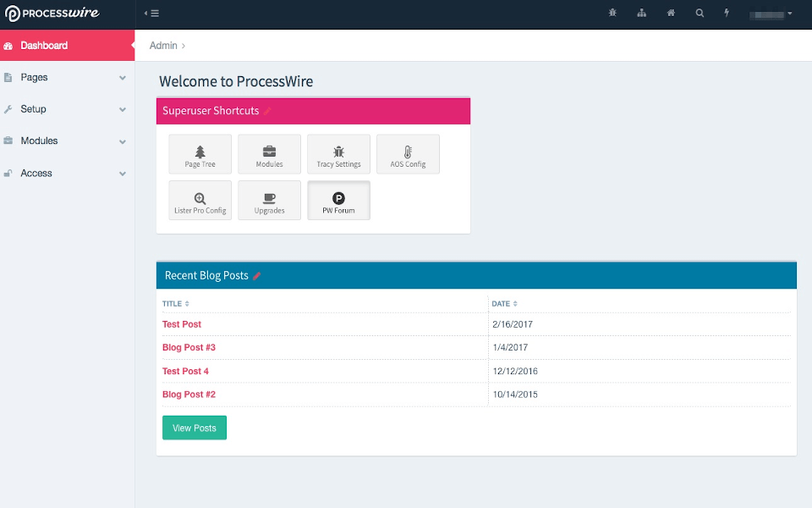The height and width of the screenshot is (508, 812).
Task: Open the Lister Pro Config shortcut
Action: coord(200,201)
